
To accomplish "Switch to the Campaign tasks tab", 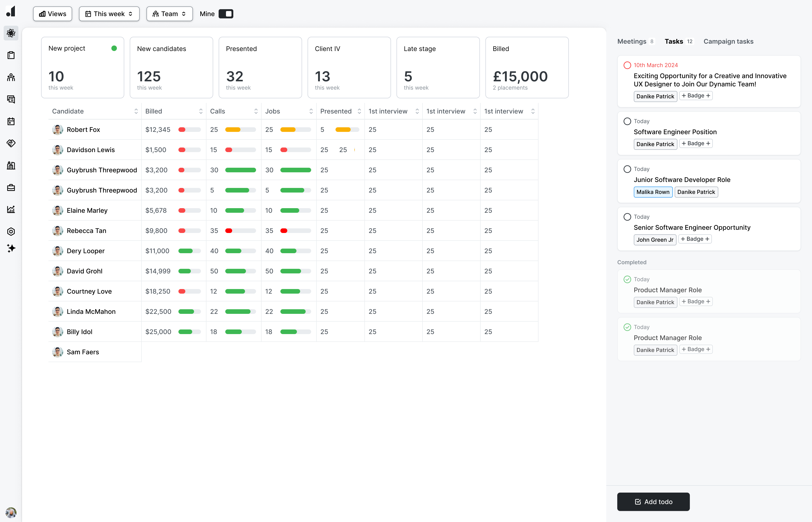I will 728,41.
